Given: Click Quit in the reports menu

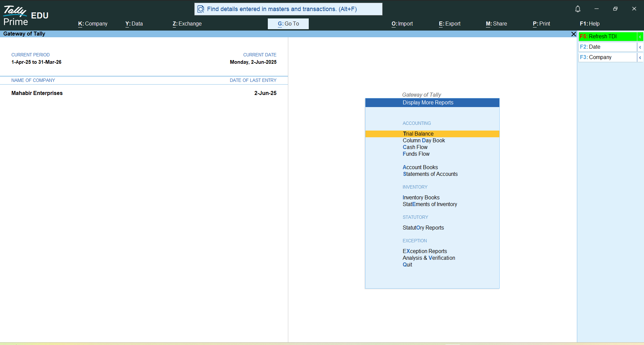Looking at the screenshot, I should (407, 265).
